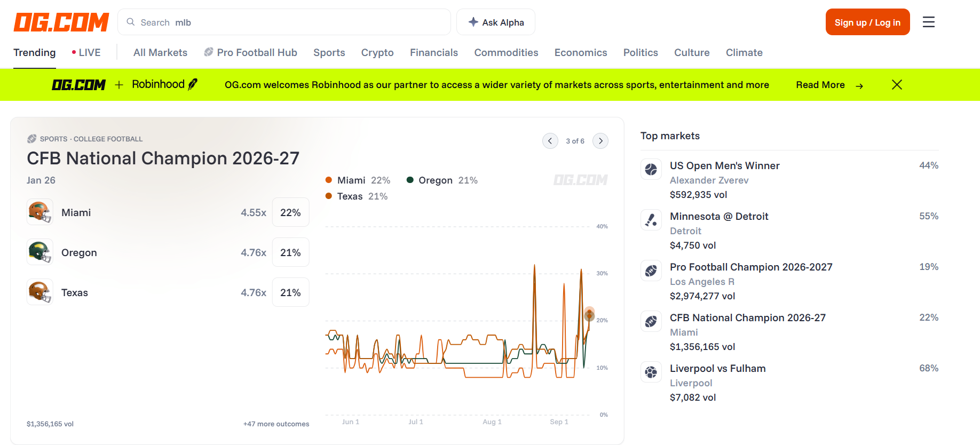Click Texas burnt-orange legend dot
This screenshot has width=980, height=445.
tap(329, 196)
